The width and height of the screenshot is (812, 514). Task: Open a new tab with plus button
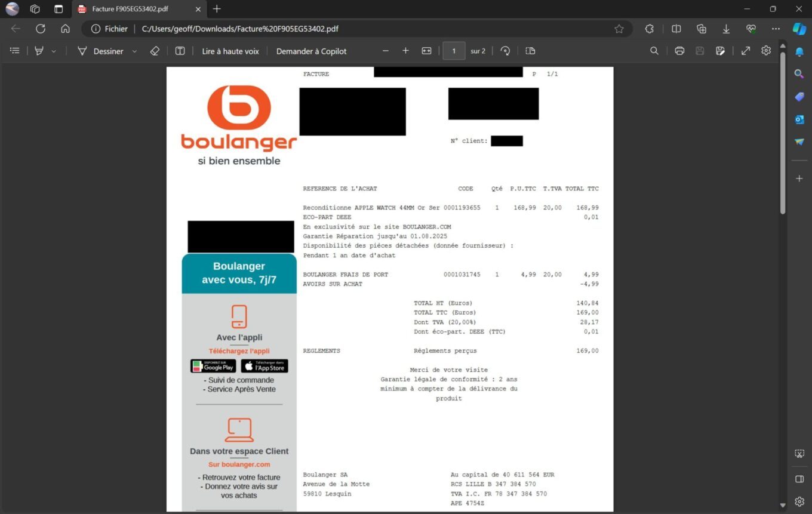pyautogui.click(x=217, y=9)
